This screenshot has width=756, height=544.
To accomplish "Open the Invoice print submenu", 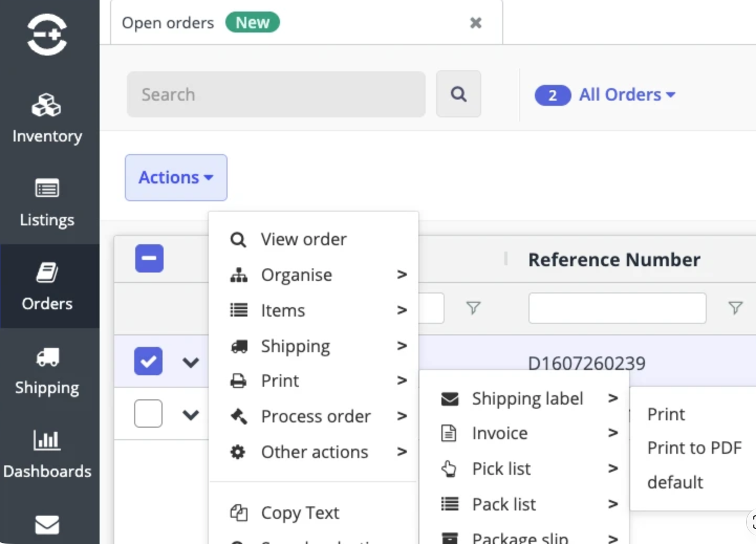I will tap(524, 433).
